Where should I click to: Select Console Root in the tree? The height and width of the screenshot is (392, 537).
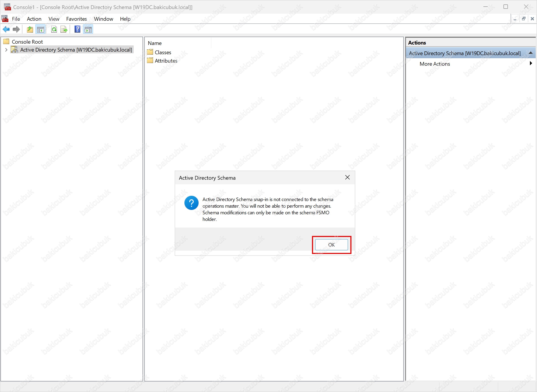[x=27, y=42]
